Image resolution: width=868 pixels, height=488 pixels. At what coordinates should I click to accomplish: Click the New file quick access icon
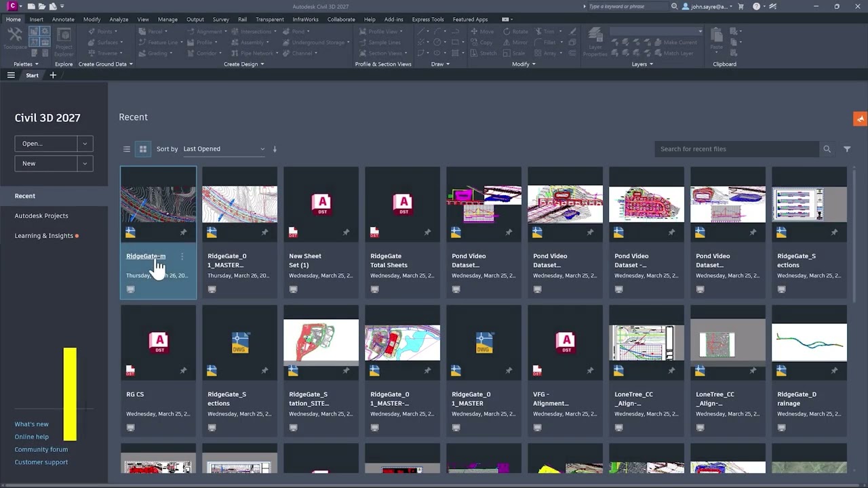coord(31,6)
